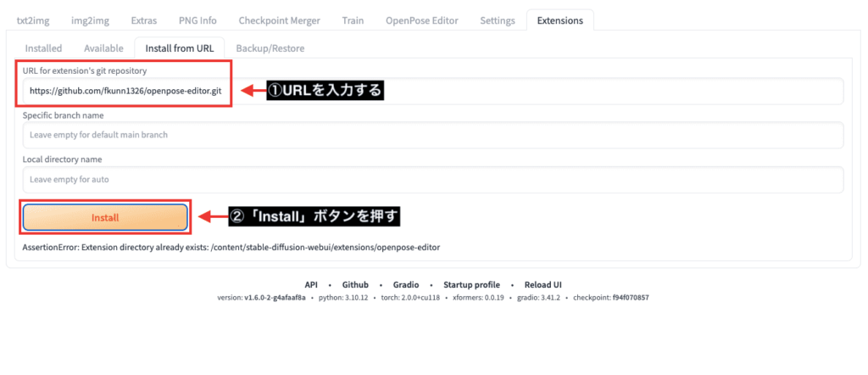Focus the Local directory name field
Image resolution: width=868 pixels, height=375 pixels.
[x=433, y=180]
